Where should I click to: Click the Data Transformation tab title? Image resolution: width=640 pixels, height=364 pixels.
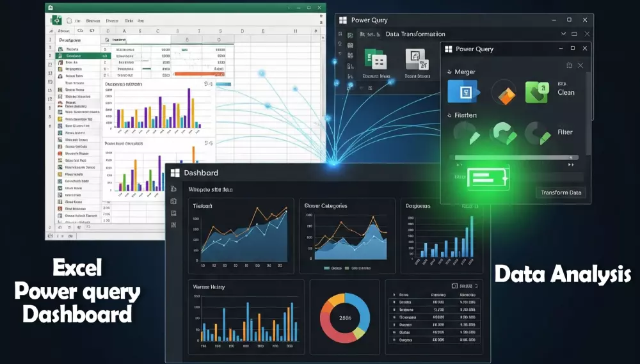(415, 35)
